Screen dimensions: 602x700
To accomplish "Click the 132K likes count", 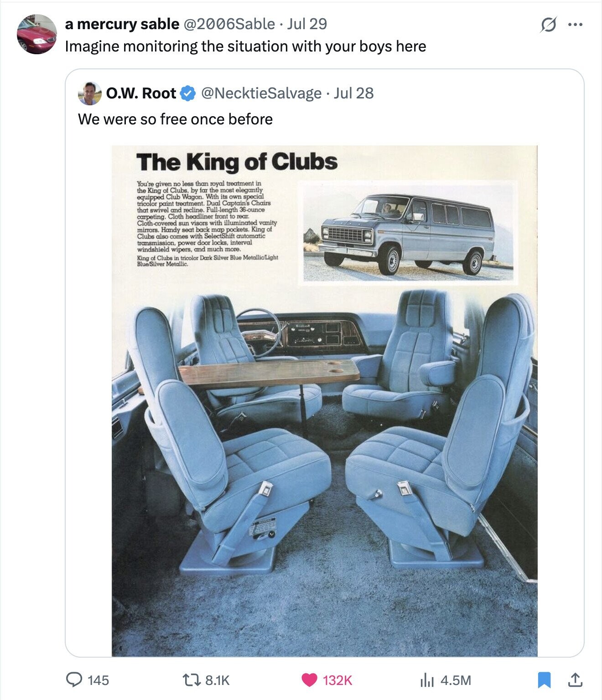I will click(x=337, y=680).
